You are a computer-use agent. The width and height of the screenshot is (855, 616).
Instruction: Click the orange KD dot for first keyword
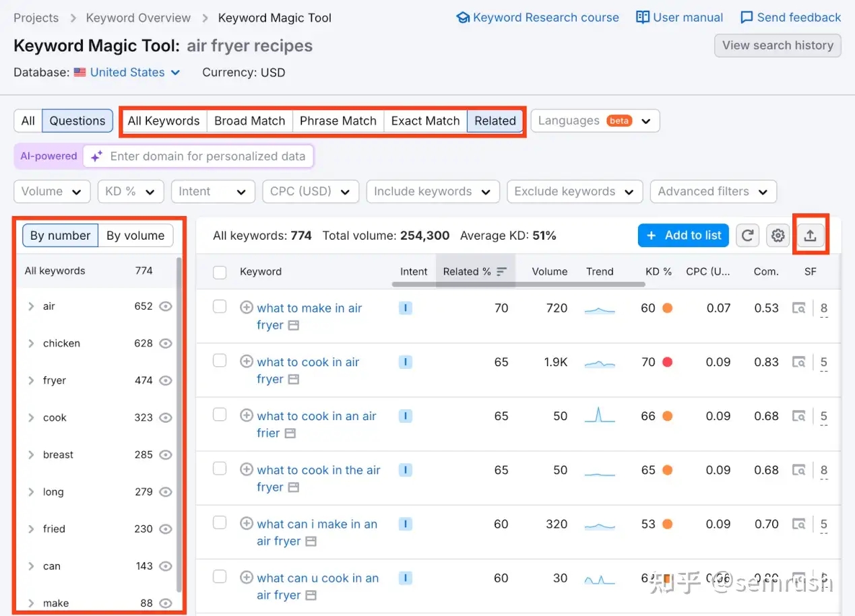[x=667, y=308]
